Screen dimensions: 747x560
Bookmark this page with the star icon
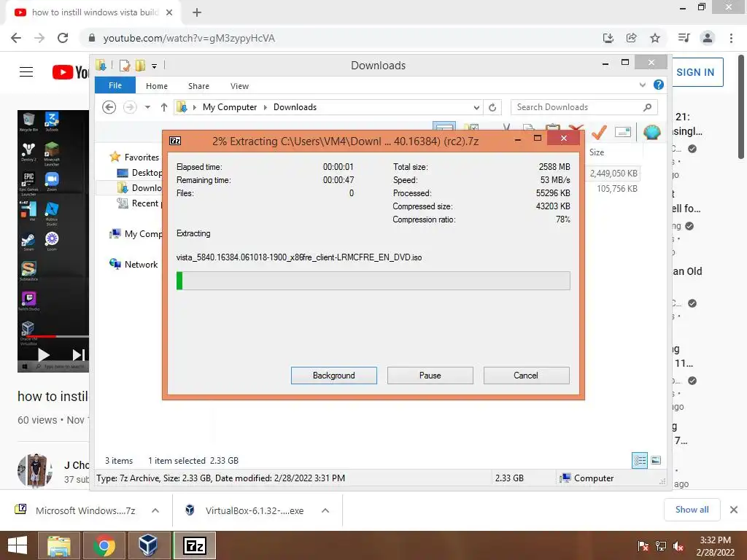coord(655,38)
